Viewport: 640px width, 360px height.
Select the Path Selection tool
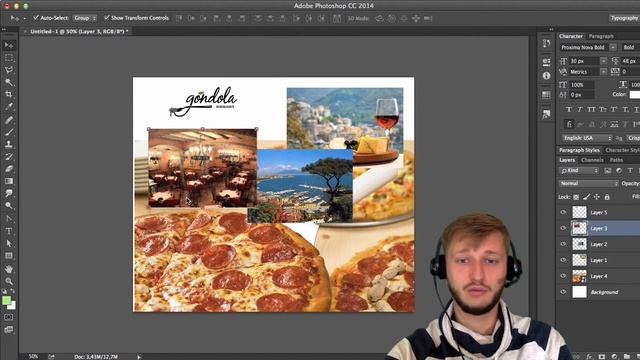point(9,243)
